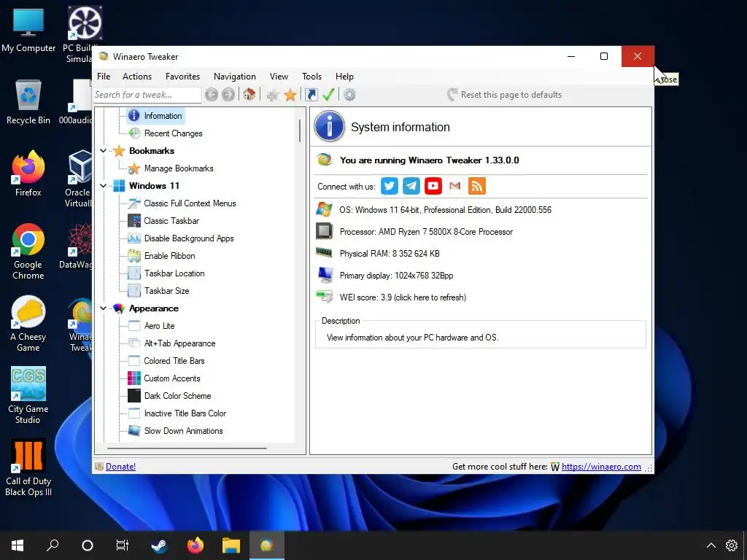Click the gray add-bookmark star icon
The image size is (747, 560).
coord(273,96)
